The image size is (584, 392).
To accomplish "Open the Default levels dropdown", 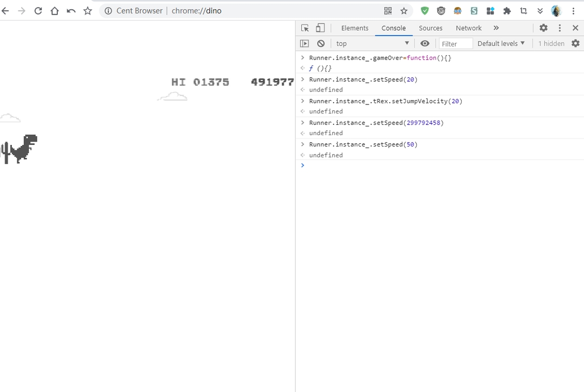I will [501, 43].
